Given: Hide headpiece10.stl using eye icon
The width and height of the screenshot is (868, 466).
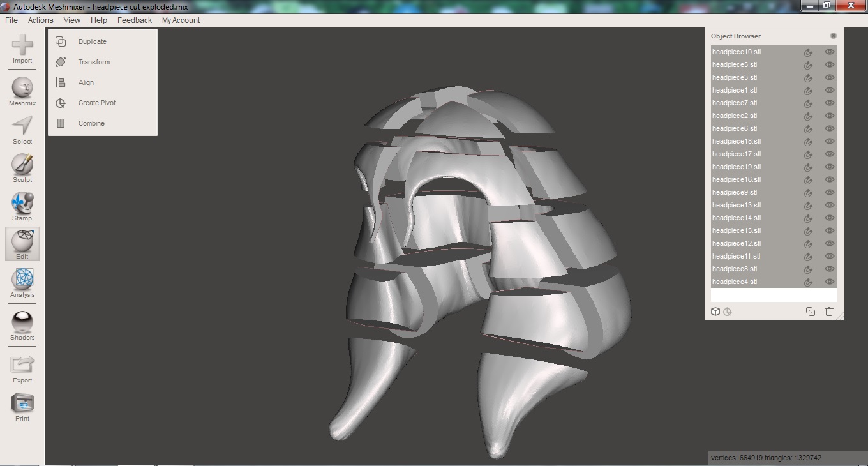Looking at the screenshot, I should click(x=830, y=52).
